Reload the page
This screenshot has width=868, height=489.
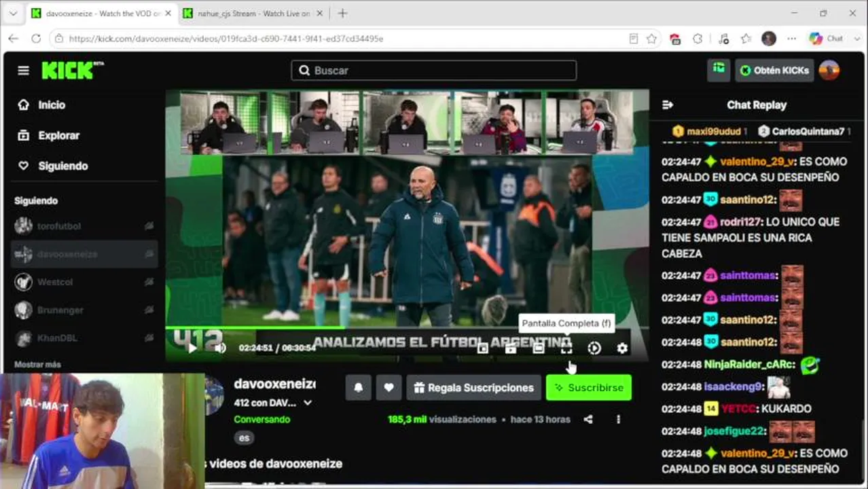tap(36, 39)
